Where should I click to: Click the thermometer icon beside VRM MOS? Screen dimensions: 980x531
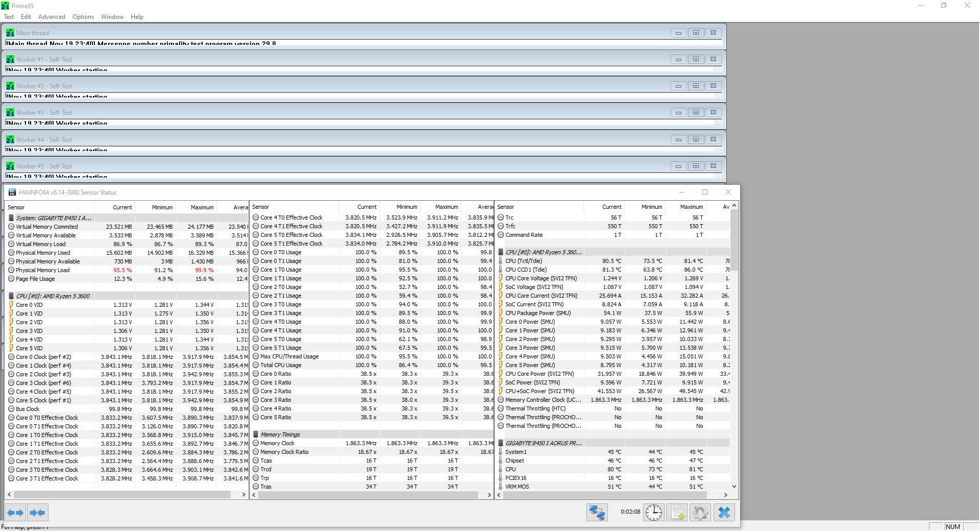501,487
